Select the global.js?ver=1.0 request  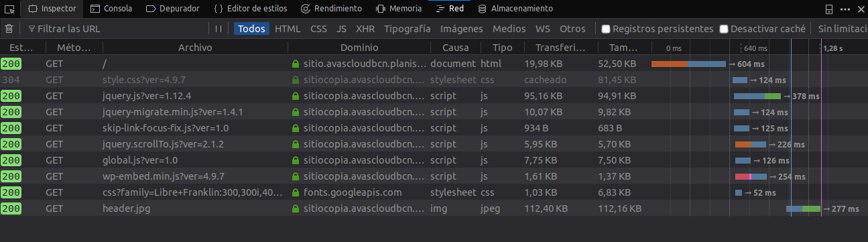coord(434,160)
